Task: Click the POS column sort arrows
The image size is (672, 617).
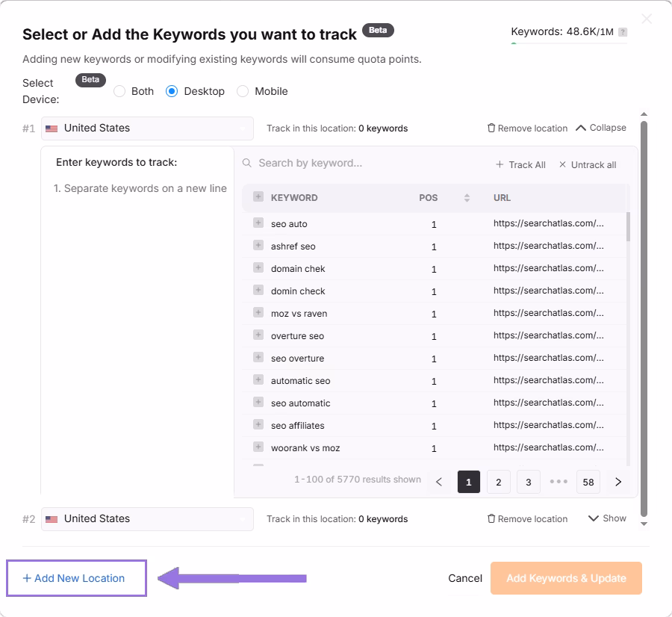Action: (x=467, y=198)
